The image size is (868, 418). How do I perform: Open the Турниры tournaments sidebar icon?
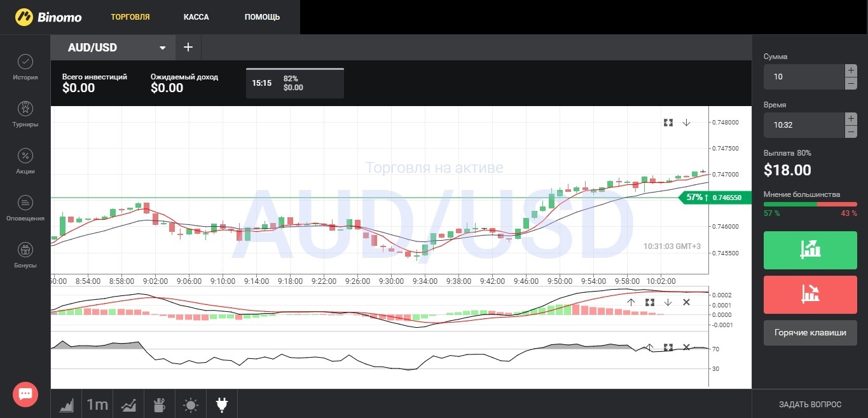click(25, 109)
